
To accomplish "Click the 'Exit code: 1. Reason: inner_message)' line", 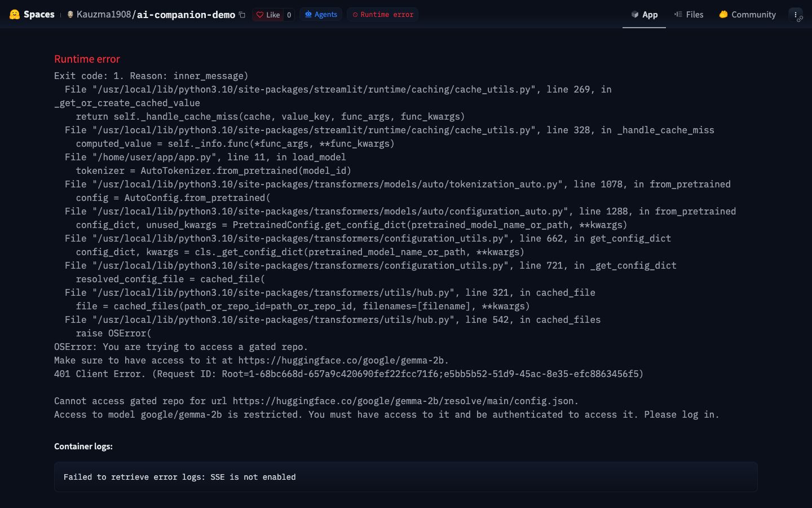I will click(x=151, y=76).
